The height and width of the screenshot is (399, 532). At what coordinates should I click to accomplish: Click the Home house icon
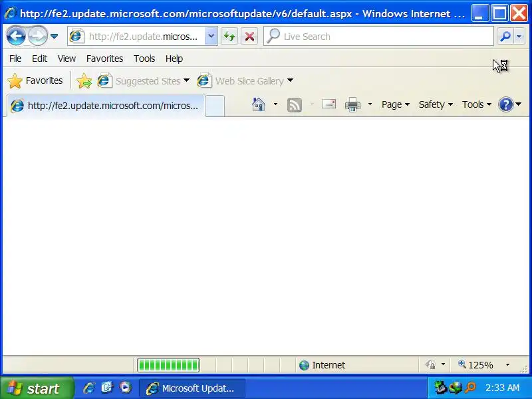click(259, 104)
